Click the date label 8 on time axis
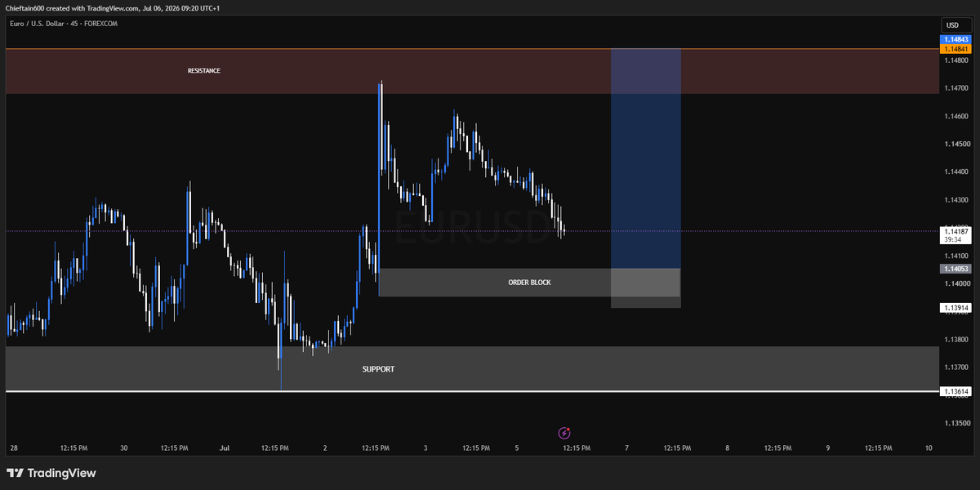This screenshot has height=490, width=980. click(727, 448)
